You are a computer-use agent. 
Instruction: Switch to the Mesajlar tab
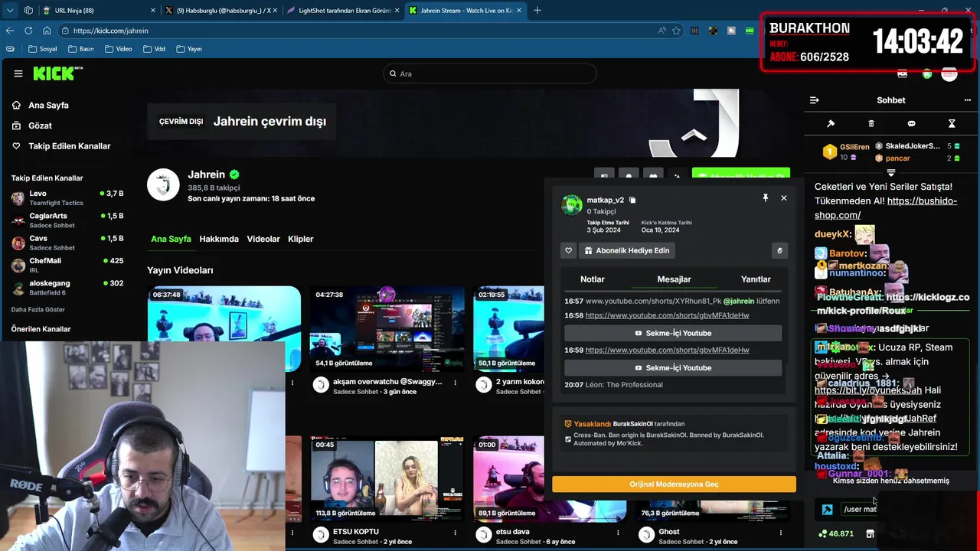(x=674, y=279)
